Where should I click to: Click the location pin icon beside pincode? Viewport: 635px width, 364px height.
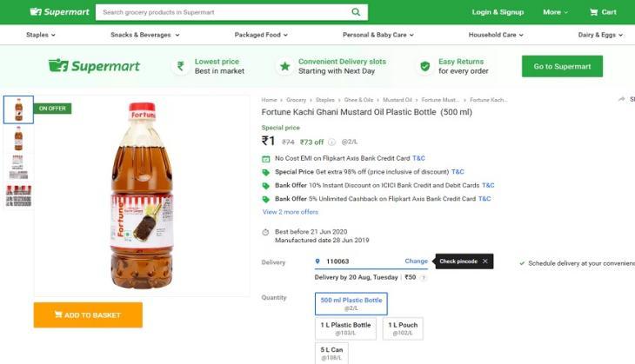pyautogui.click(x=317, y=261)
